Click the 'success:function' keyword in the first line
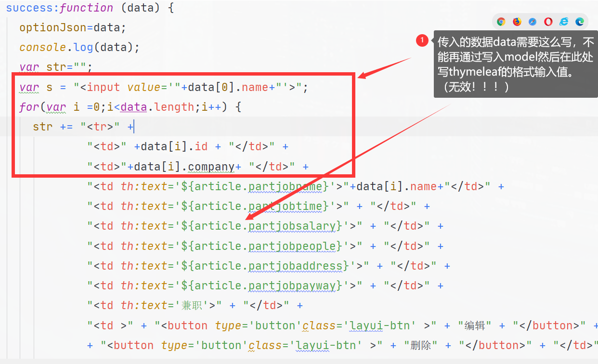Viewport: 598px width, 364px height. pos(60,8)
